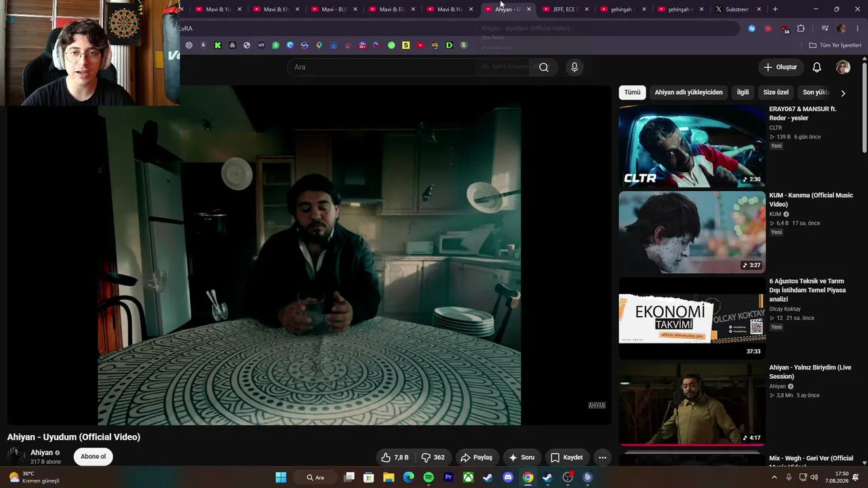Open the Windows Start menu
Viewport: 868px width, 488px height.
[x=281, y=477]
